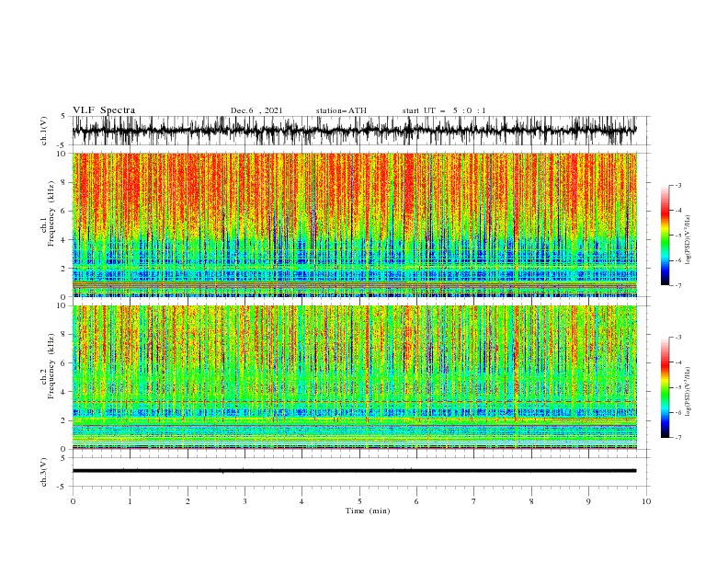Click the "-7" tick on upper colorbar
Image resolution: width=728 pixels, height=563 pixels.
tap(678, 286)
